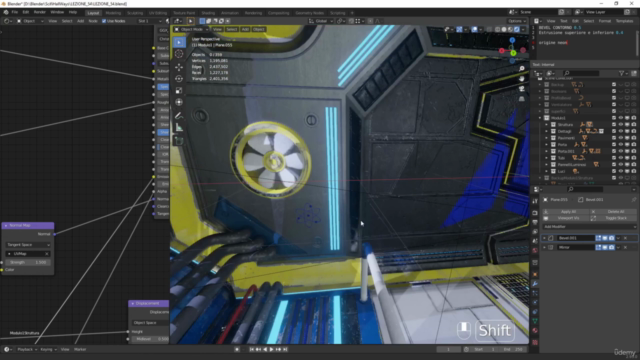Click the Delete All modifiers button
This screenshot has height=360, width=640.
coord(613,211)
